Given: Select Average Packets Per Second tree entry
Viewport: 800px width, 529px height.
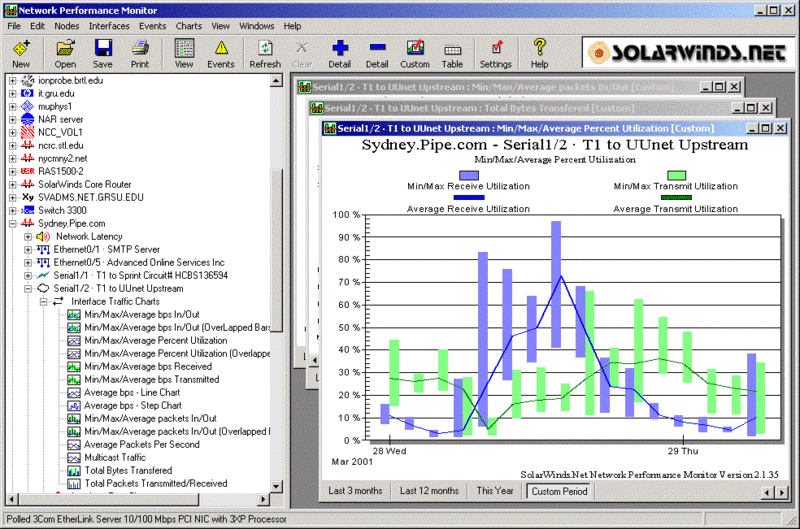Looking at the screenshot, I should pyautogui.click(x=141, y=445).
